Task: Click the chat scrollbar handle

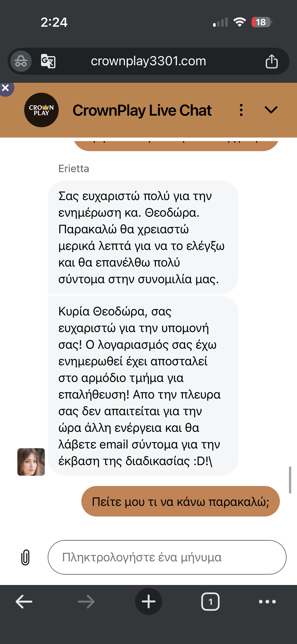Action: coord(290,480)
